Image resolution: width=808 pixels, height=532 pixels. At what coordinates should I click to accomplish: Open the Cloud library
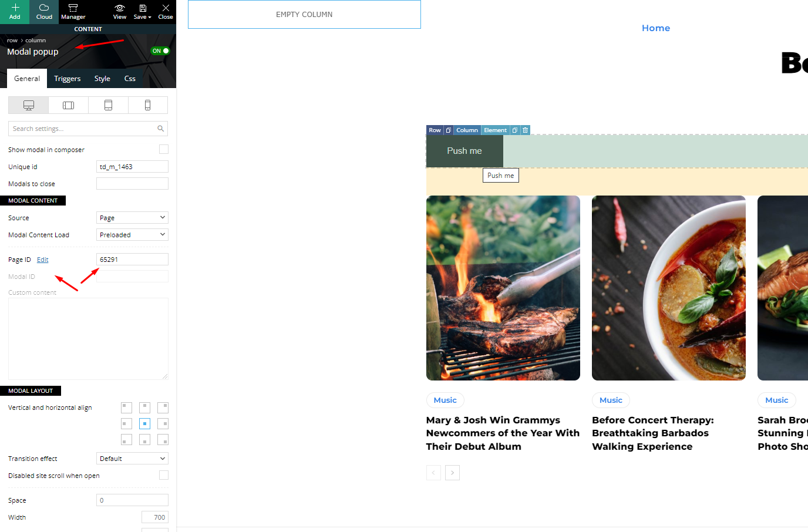point(44,12)
